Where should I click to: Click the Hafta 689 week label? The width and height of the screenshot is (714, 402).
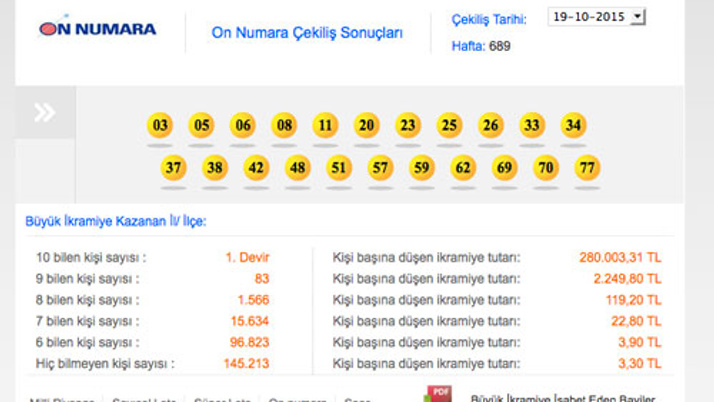[481, 46]
